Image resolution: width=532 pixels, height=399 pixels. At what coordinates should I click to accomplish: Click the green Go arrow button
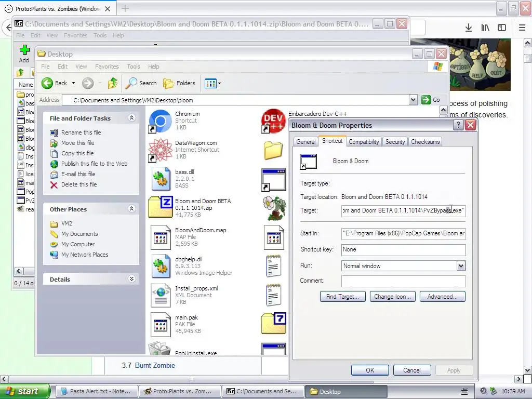(426, 100)
